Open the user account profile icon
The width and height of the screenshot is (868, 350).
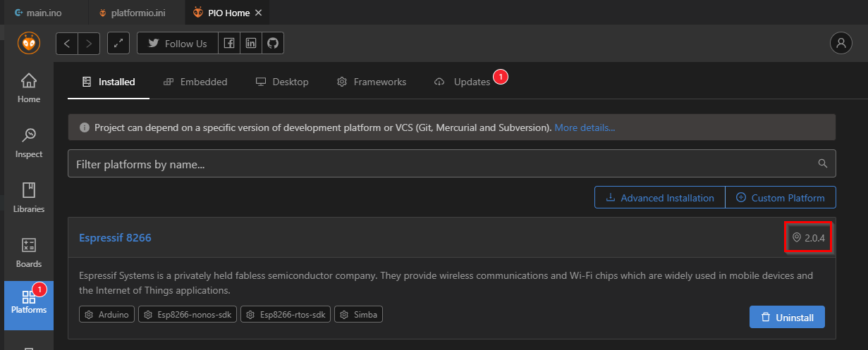pyautogui.click(x=841, y=43)
